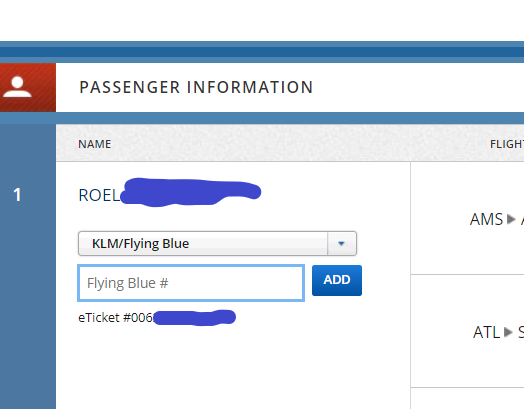Click the PASSENGER INFORMATION section title
The width and height of the screenshot is (524, 409).
pyautogui.click(x=196, y=87)
